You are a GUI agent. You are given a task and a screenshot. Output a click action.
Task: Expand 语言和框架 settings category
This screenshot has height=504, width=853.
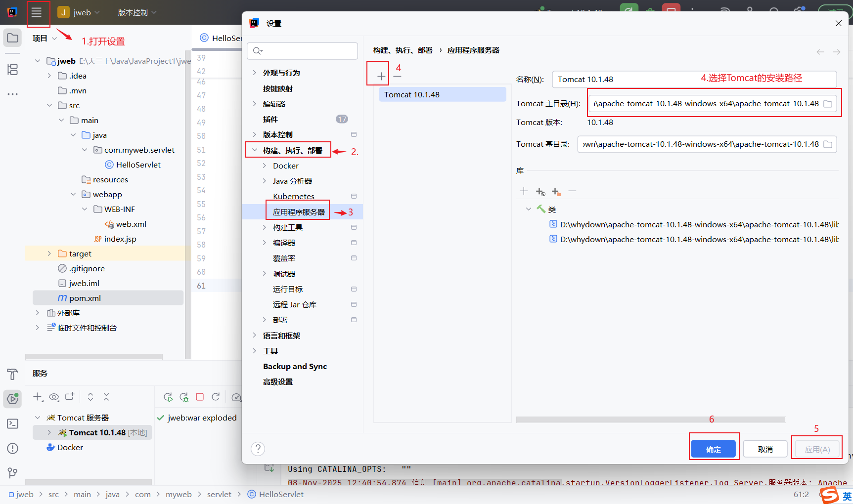coord(254,336)
